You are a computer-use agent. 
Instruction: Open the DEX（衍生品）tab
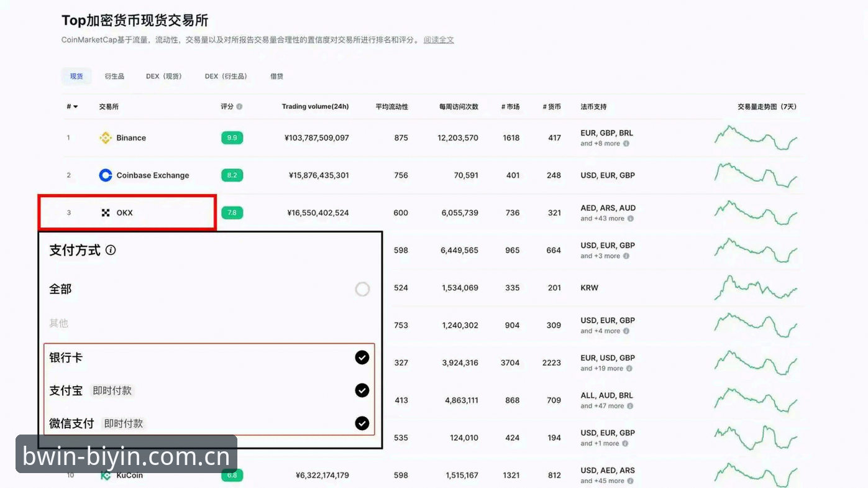[226, 76]
